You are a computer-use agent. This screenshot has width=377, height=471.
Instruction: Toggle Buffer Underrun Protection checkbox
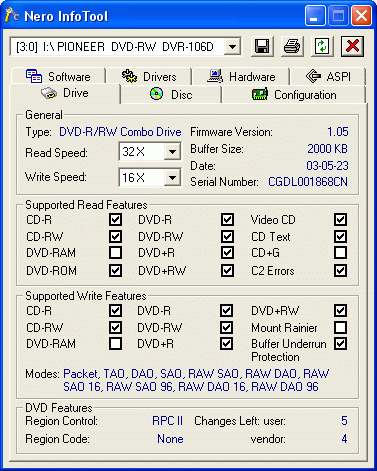[340, 344]
